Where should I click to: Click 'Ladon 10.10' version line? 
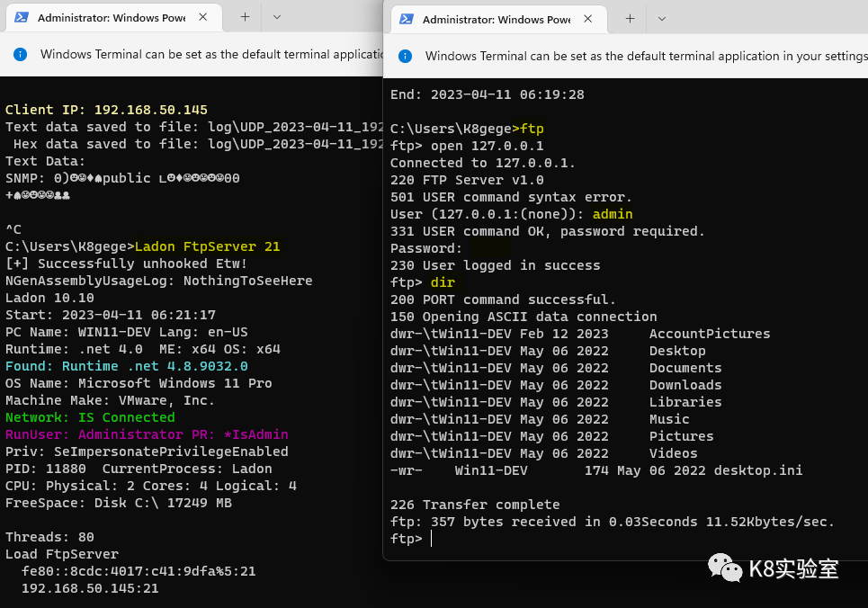pyautogui.click(x=49, y=298)
